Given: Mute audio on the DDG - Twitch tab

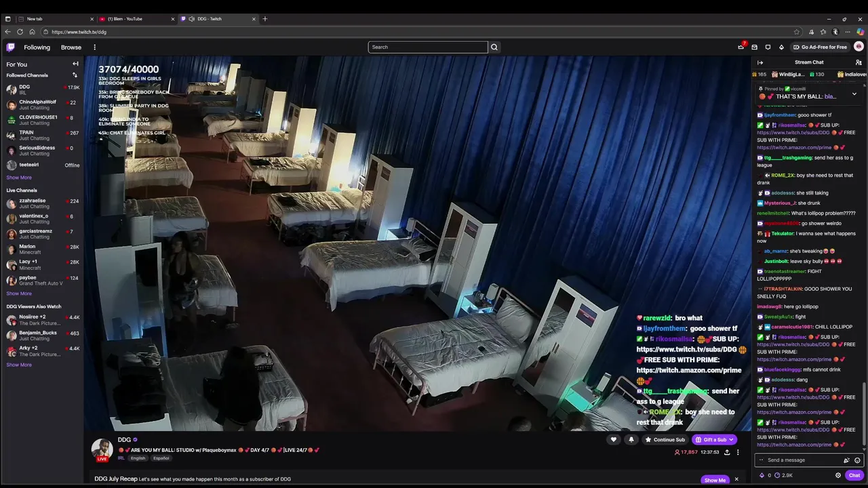Looking at the screenshot, I should tap(191, 19).
